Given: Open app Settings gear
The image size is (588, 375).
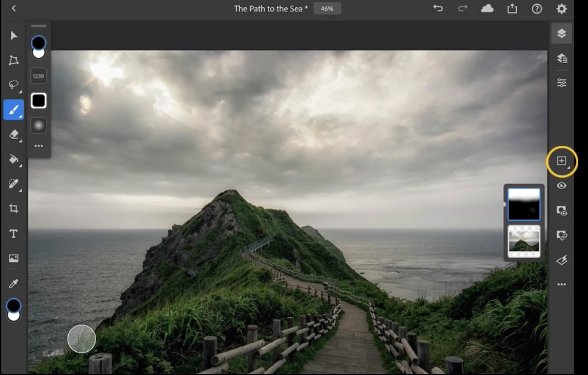Looking at the screenshot, I should tap(562, 8).
